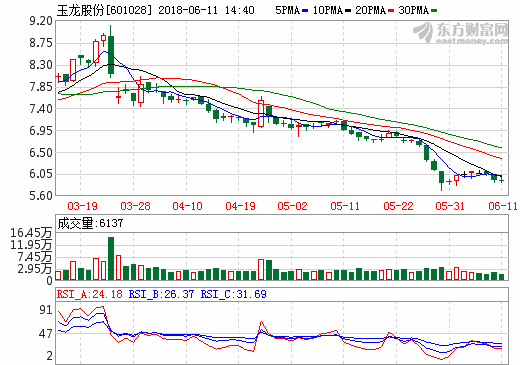Click the 5.60 price axis label
The image size is (520, 365).
click(x=41, y=196)
